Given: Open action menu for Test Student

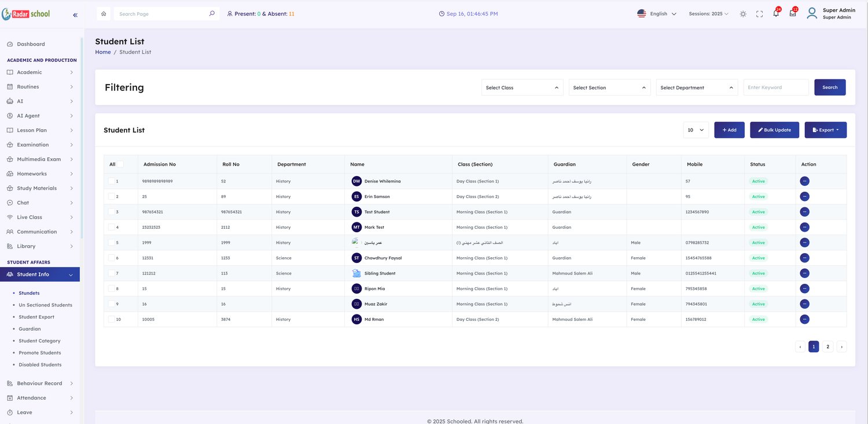Looking at the screenshot, I should pyautogui.click(x=804, y=212).
